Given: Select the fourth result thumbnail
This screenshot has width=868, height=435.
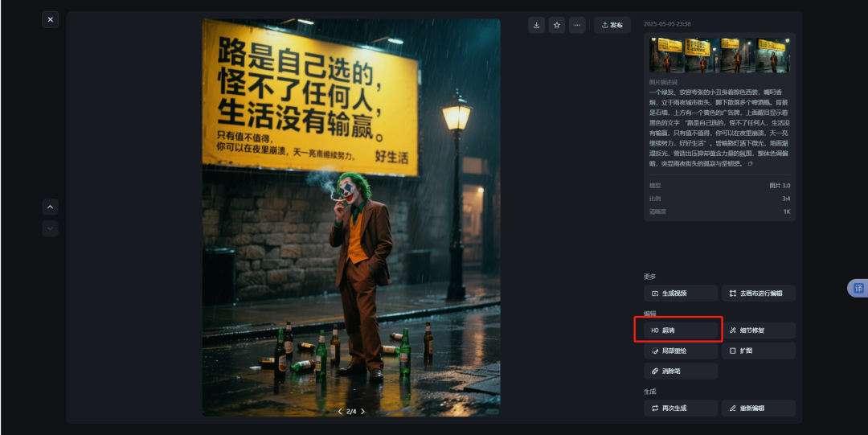Looking at the screenshot, I should (773, 55).
